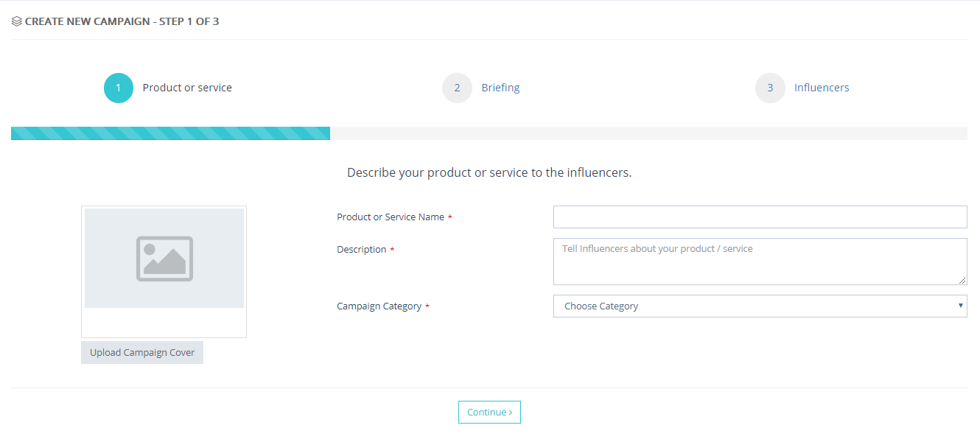The image size is (980, 442).
Task: Click the Description field label
Action: coord(362,250)
